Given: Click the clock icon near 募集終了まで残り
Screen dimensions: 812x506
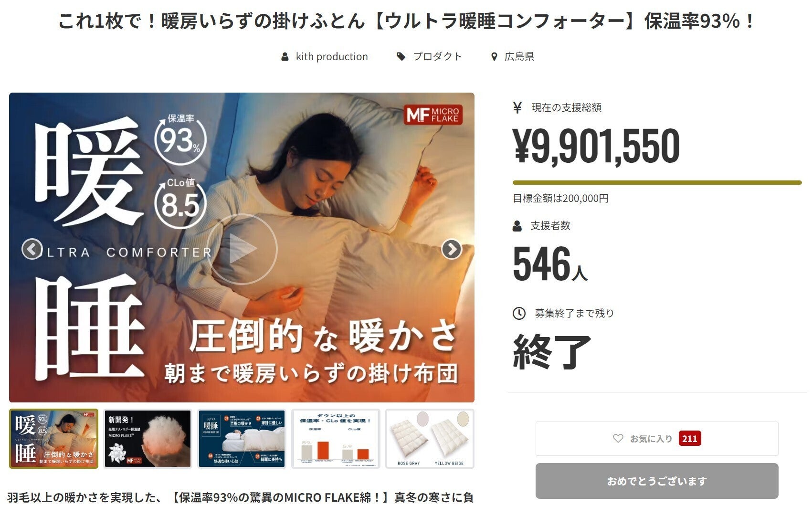Looking at the screenshot, I should 519,314.
